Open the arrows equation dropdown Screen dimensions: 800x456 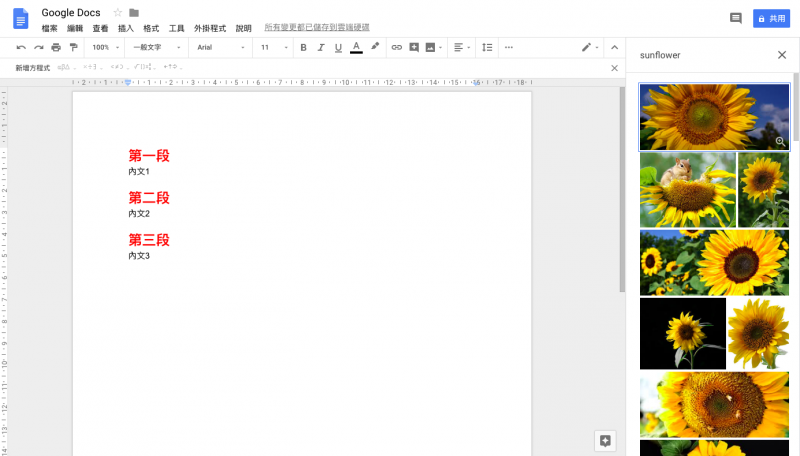pos(172,67)
